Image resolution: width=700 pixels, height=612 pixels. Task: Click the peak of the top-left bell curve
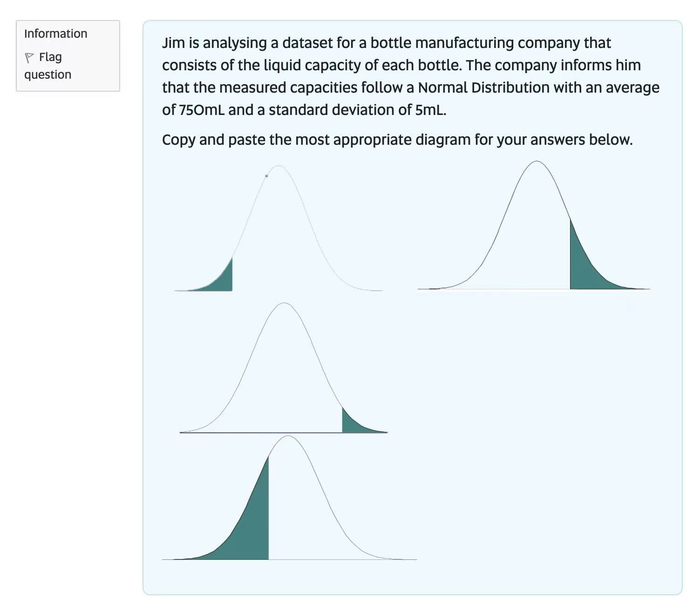click(279, 166)
